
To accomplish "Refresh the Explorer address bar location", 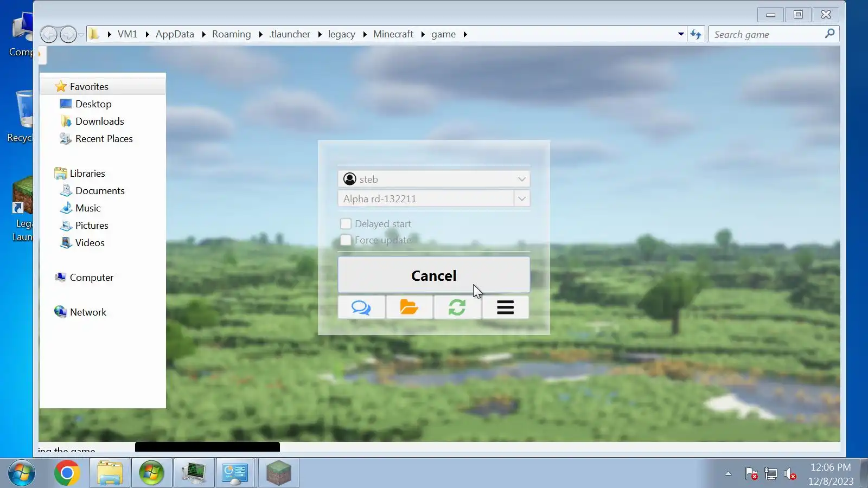I will (696, 34).
